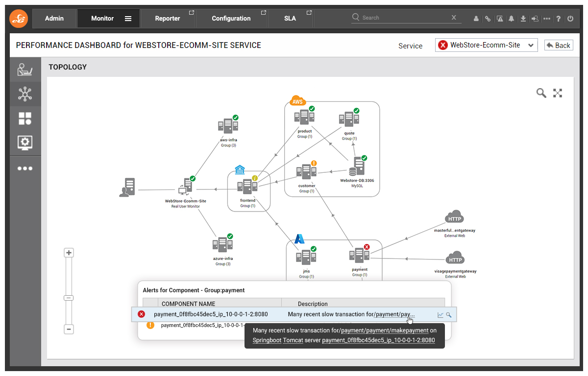
Task: Clear the search box with the X
Action: pyautogui.click(x=454, y=18)
